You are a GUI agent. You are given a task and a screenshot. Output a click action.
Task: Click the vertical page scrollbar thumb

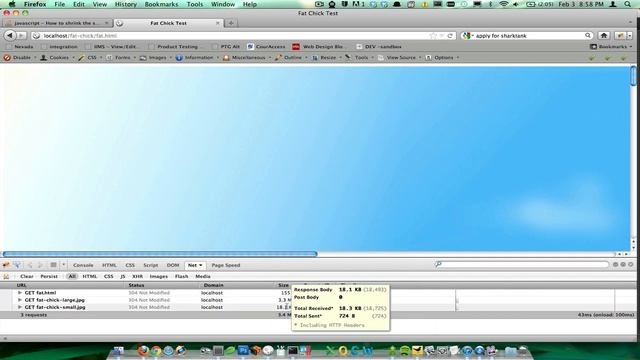coord(633,76)
